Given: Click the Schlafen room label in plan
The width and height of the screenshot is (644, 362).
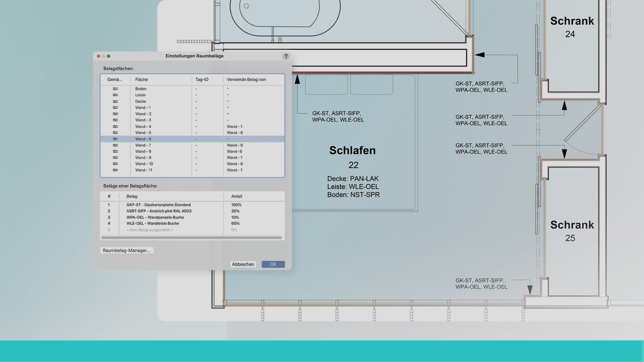Looking at the screenshot, I should click(352, 151).
